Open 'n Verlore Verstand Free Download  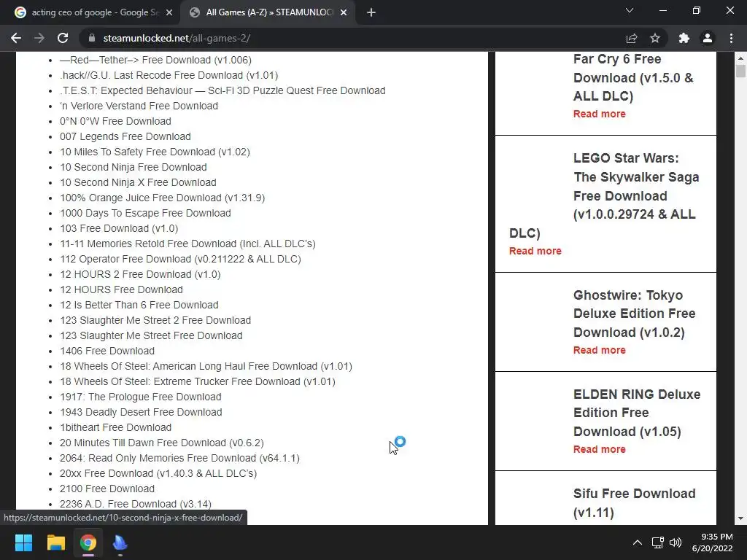tap(139, 106)
